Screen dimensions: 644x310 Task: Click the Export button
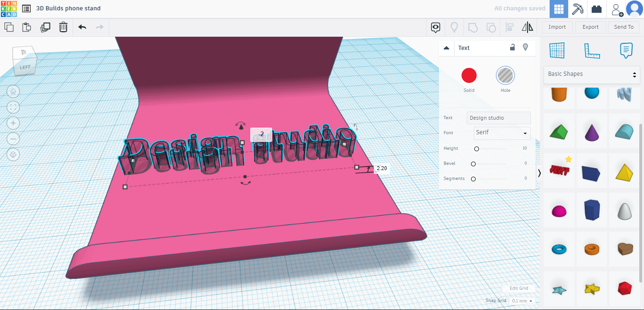click(590, 27)
